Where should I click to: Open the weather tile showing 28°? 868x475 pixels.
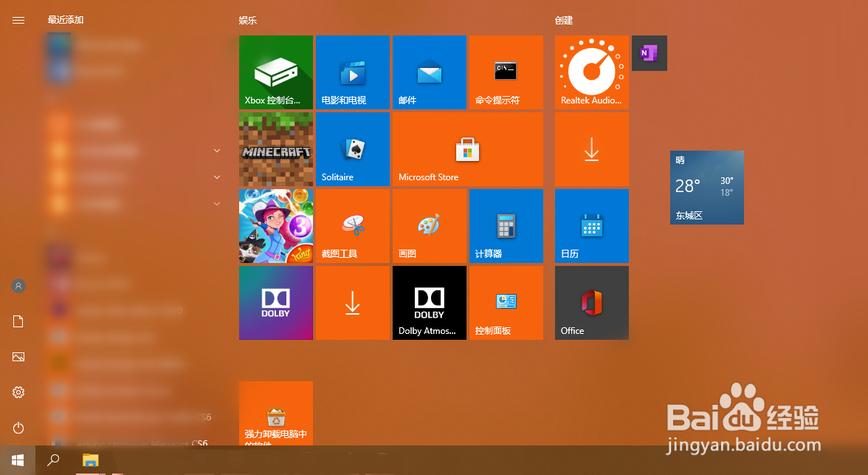point(707,188)
